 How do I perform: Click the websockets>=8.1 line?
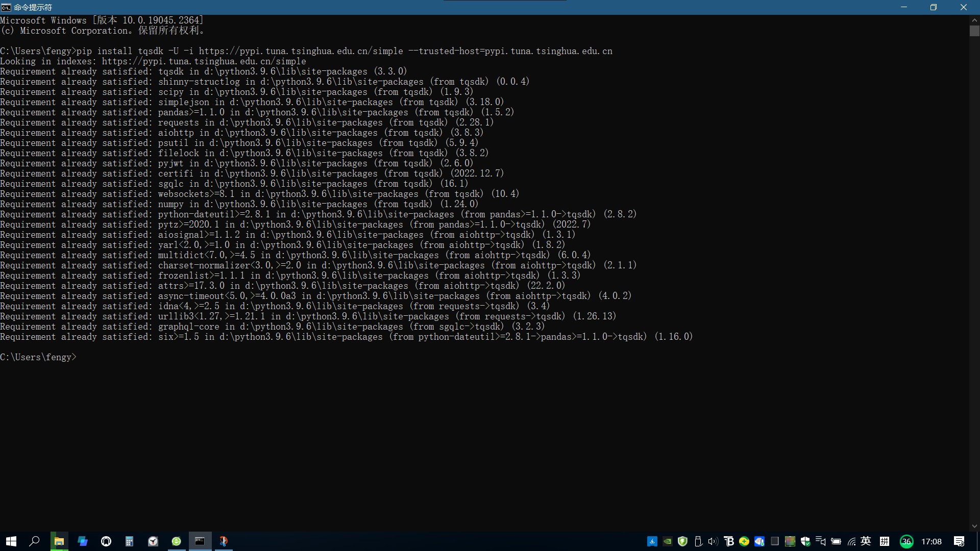[x=260, y=194]
